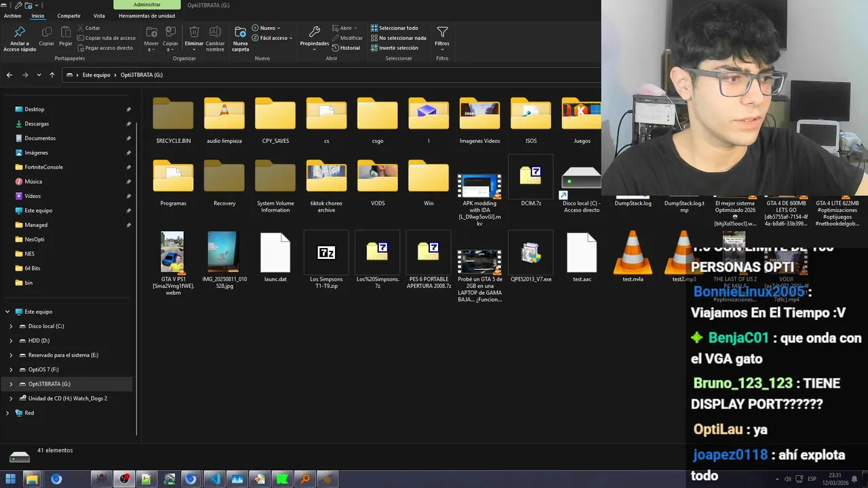Screen dimensions: 868x488
Task: Choose Copiar ruta de acceso
Action: 106,38
